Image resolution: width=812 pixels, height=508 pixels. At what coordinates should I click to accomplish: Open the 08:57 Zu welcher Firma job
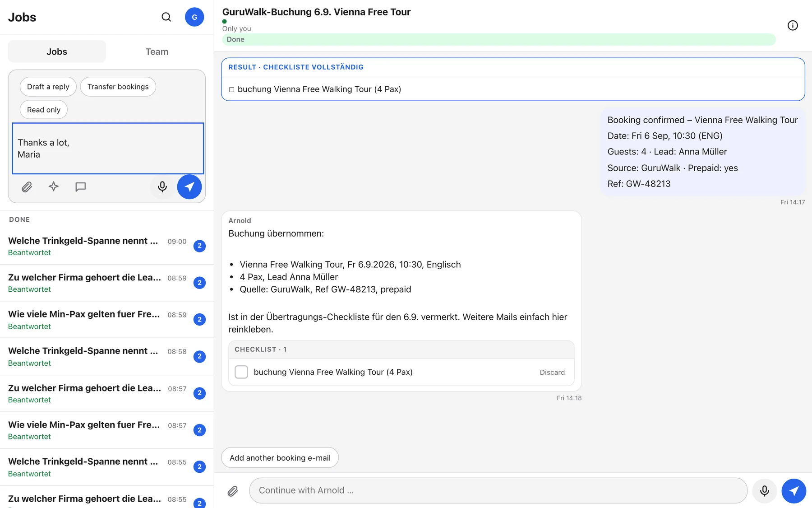pyautogui.click(x=107, y=393)
